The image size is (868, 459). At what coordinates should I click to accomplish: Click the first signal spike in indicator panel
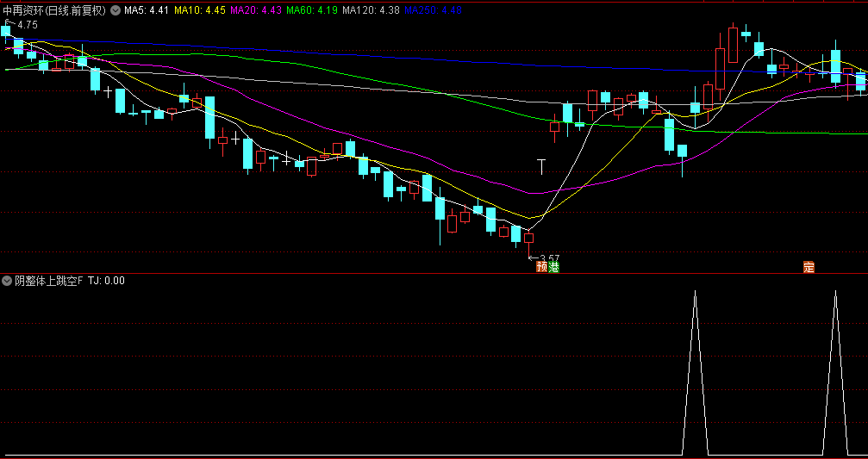point(696,372)
